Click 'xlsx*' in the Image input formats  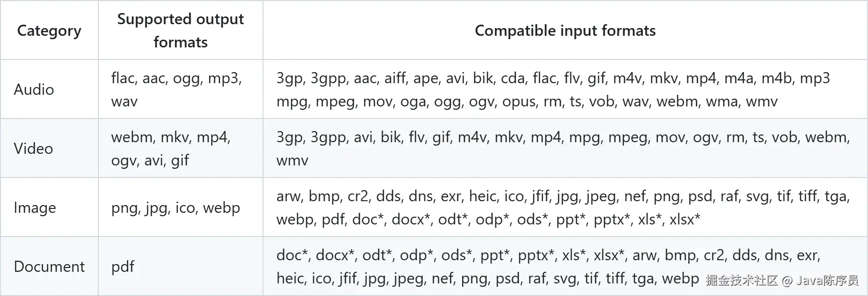click(x=685, y=220)
